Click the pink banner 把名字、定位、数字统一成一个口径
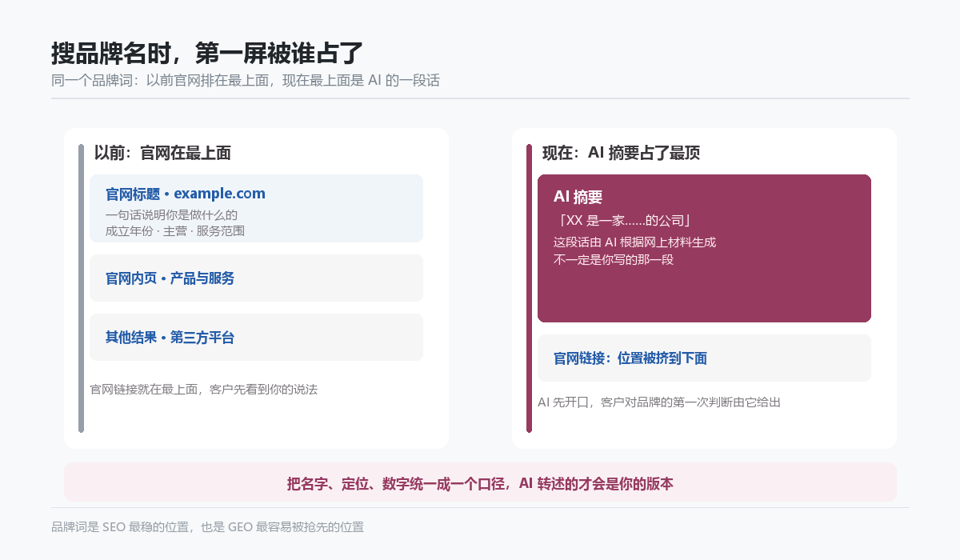 (480, 482)
